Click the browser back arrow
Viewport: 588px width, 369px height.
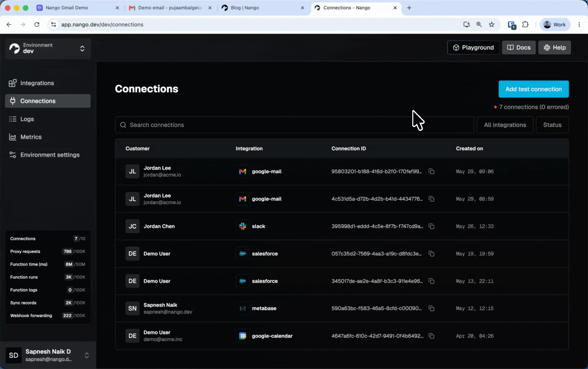pyautogui.click(x=9, y=25)
